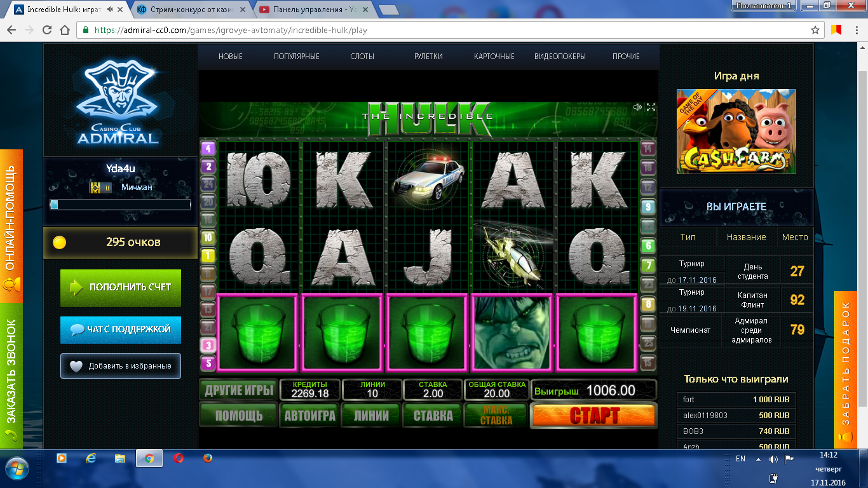
Task: Open Opera from the taskbar
Action: [x=179, y=458]
